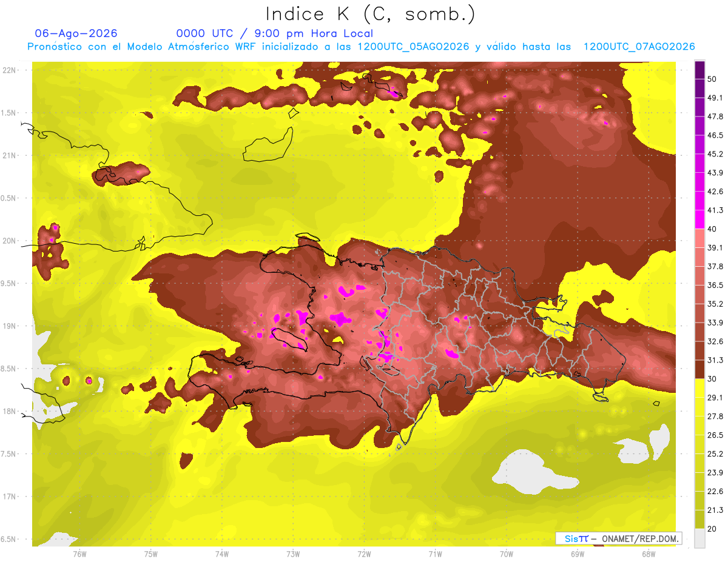Click the "71W" longitude axis label
Viewport: 728px width, 562px height.
[435, 554]
